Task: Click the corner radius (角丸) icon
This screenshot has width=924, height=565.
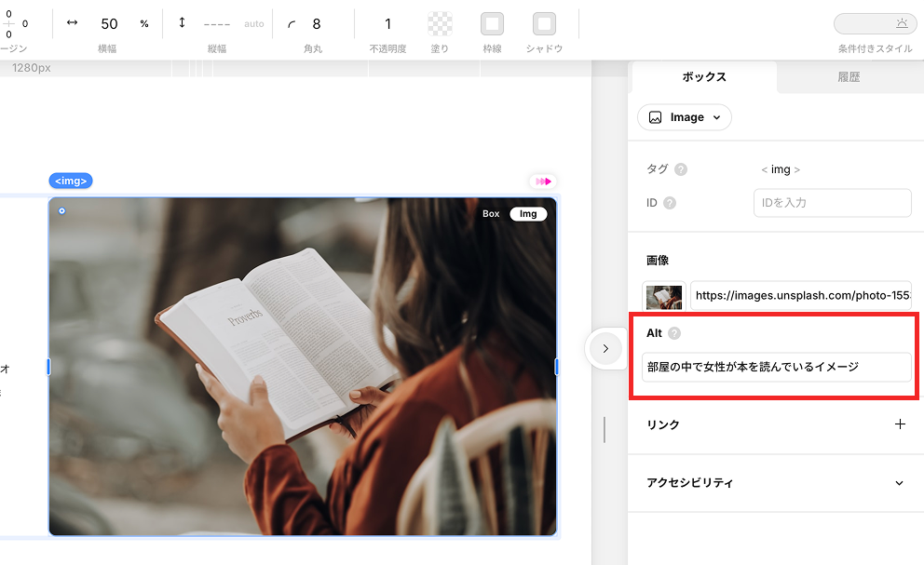Action: pyautogui.click(x=292, y=24)
